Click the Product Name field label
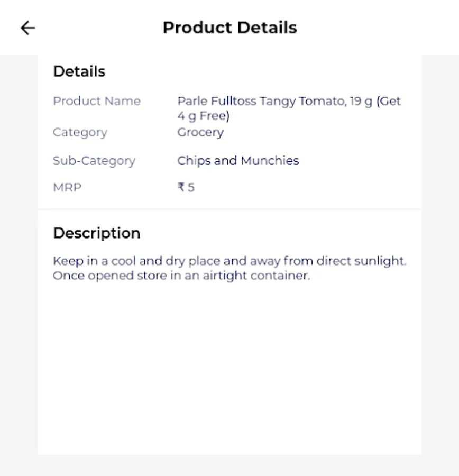The width and height of the screenshot is (459, 476). point(97,101)
